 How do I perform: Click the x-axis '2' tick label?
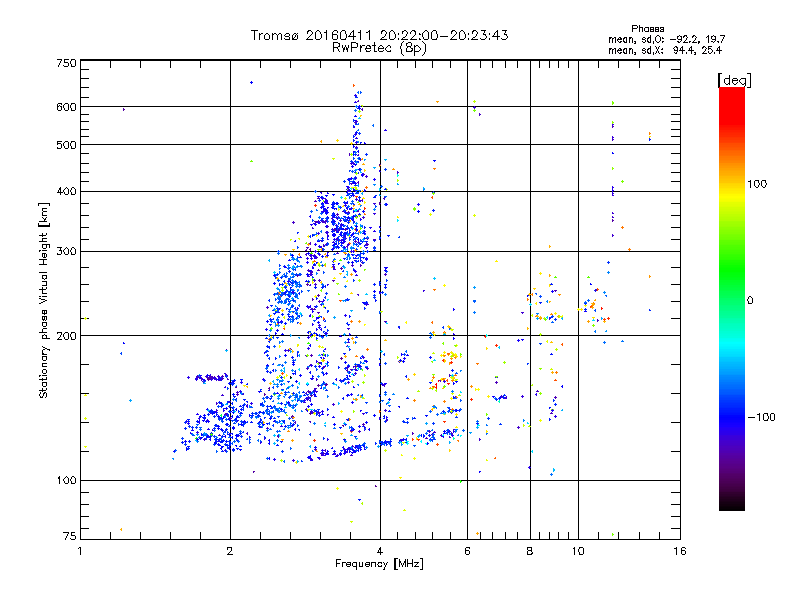(x=230, y=551)
